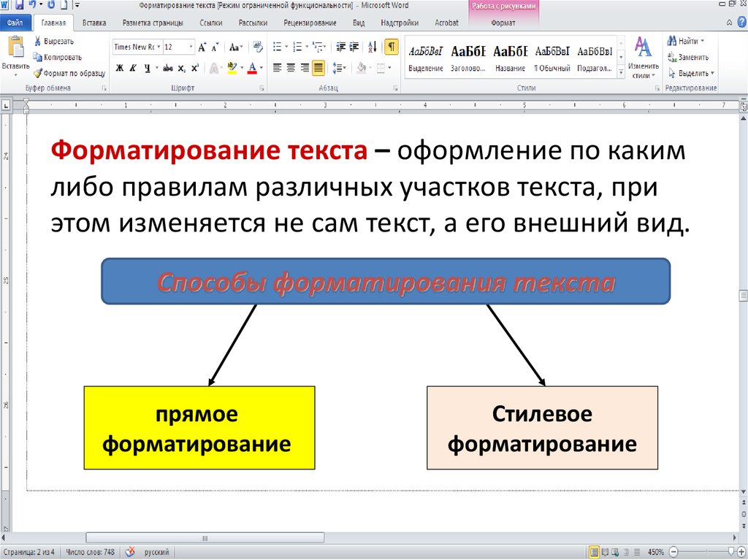The image size is (748, 560).
Task: Apply red font color A
Action: tap(252, 68)
